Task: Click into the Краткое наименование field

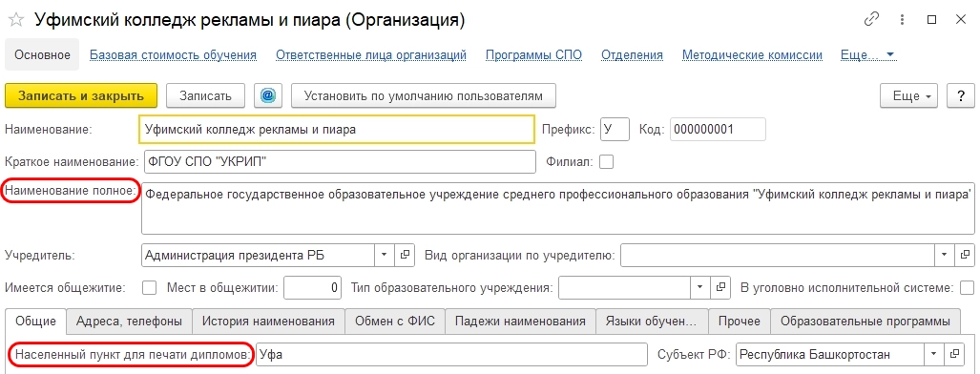Action: (340, 162)
